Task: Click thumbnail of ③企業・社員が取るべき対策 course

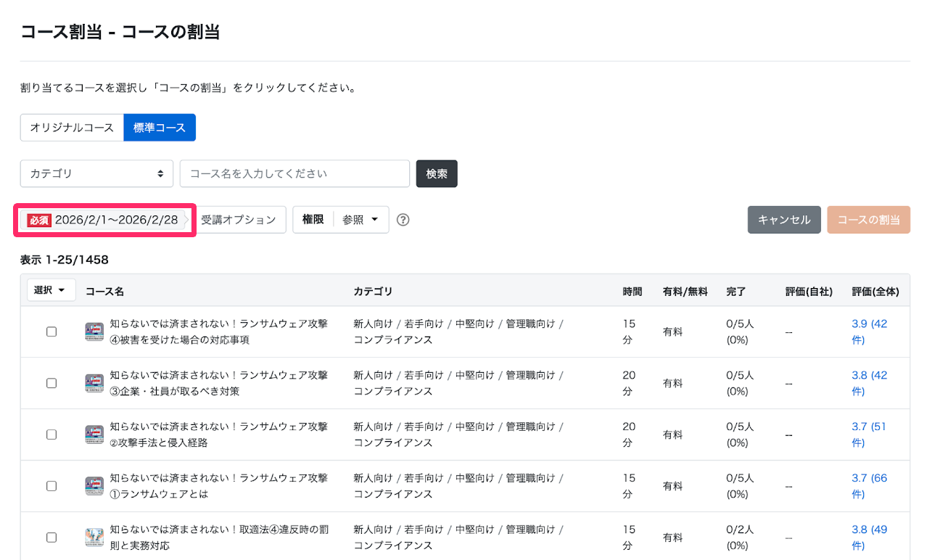Action: pyautogui.click(x=94, y=383)
